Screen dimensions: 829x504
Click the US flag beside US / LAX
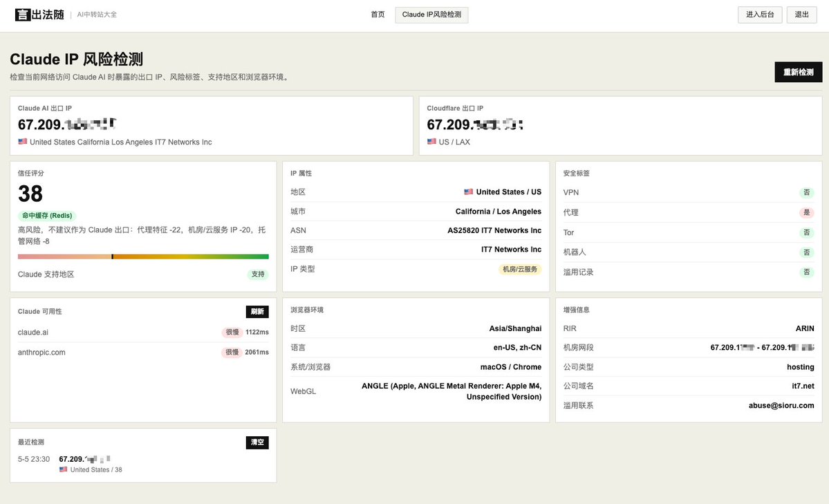click(431, 142)
